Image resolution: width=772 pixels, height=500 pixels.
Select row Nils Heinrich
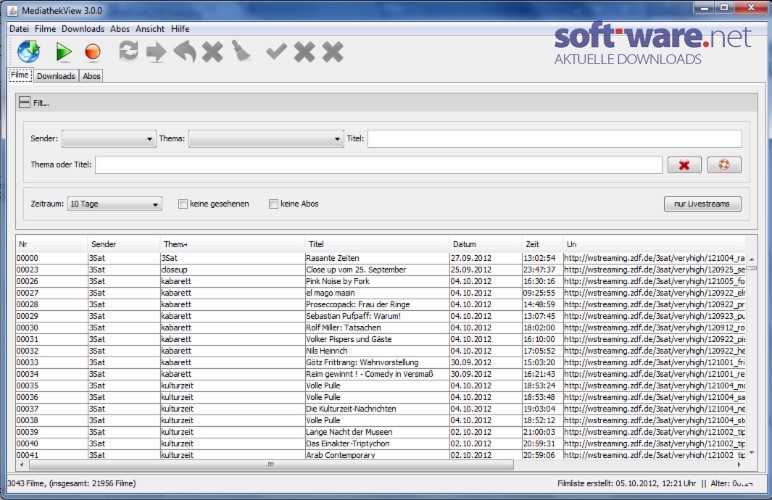[x=380, y=351]
